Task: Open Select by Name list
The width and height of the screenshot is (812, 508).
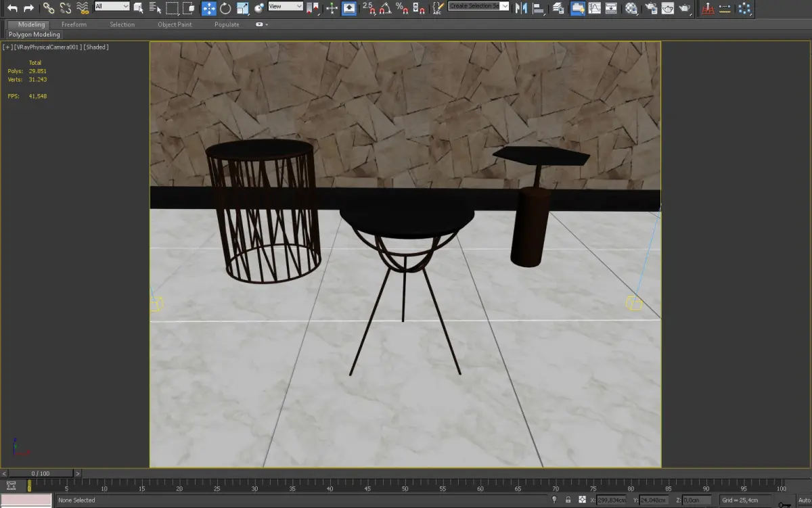Action: click(155, 8)
